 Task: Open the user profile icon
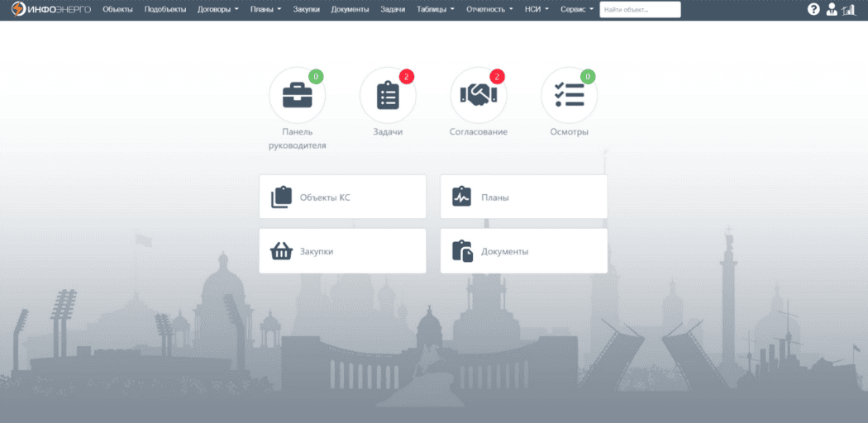click(832, 9)
